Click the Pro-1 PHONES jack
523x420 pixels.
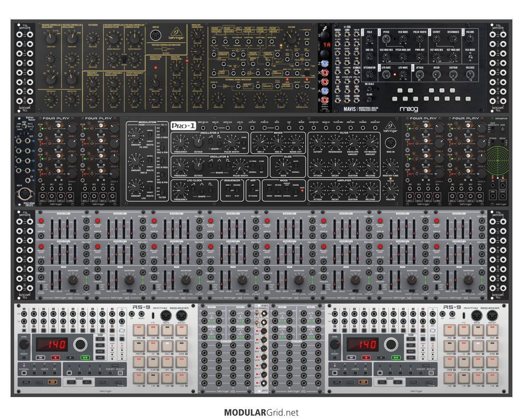click(363, 128)
